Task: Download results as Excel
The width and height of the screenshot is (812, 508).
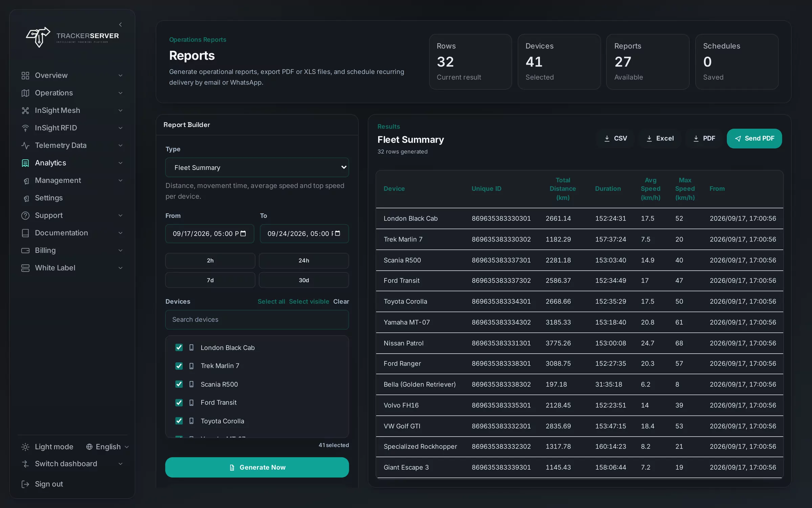Action: click(x=660, y=139)
